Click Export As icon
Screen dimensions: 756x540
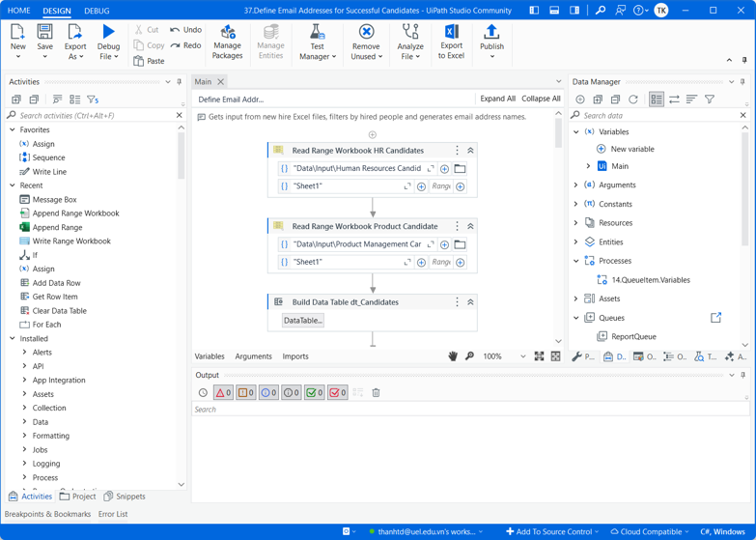click(75, 32)
